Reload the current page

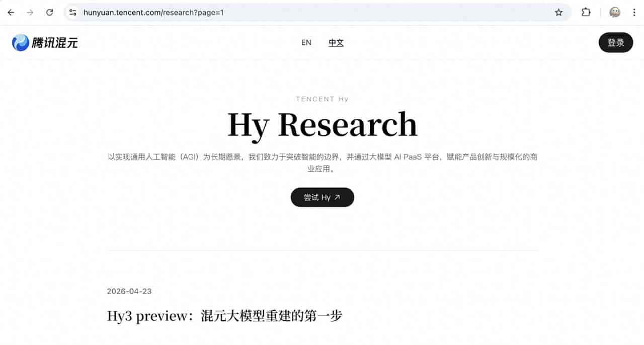point(49,13)
